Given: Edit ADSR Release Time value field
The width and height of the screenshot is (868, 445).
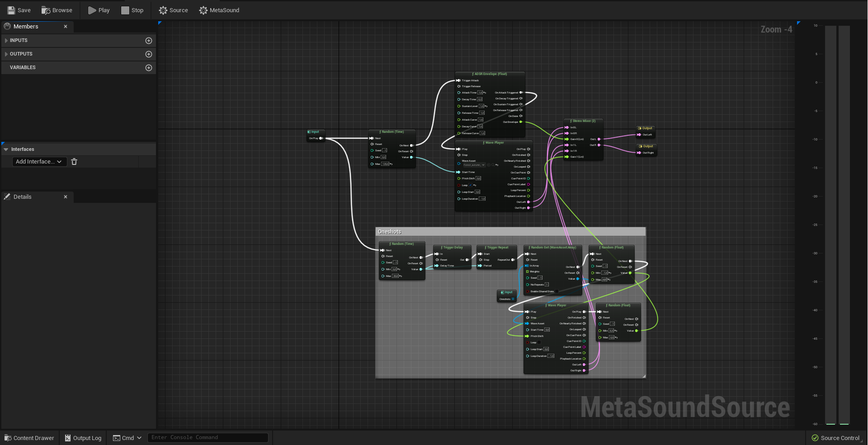Looking at the screenshot, I should pyautogui.click(x=482, y=113).
